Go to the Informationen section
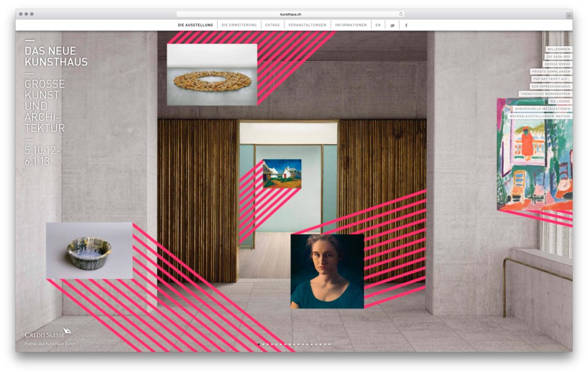 351,25
